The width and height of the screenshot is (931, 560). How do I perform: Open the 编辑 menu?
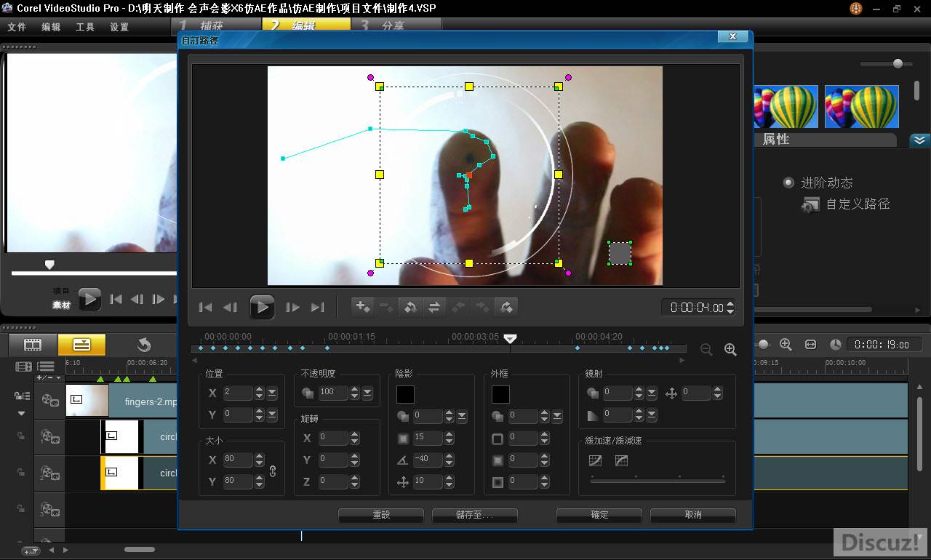click(51, 27)
